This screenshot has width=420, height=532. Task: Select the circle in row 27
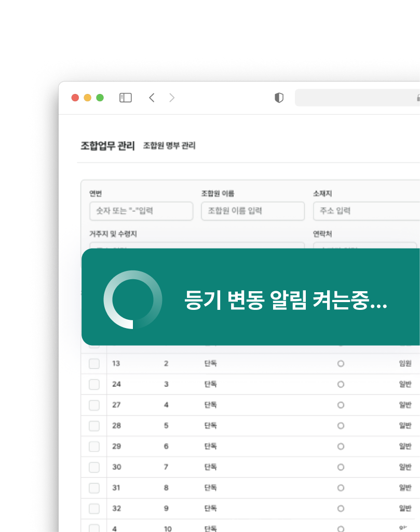[341, 405]
